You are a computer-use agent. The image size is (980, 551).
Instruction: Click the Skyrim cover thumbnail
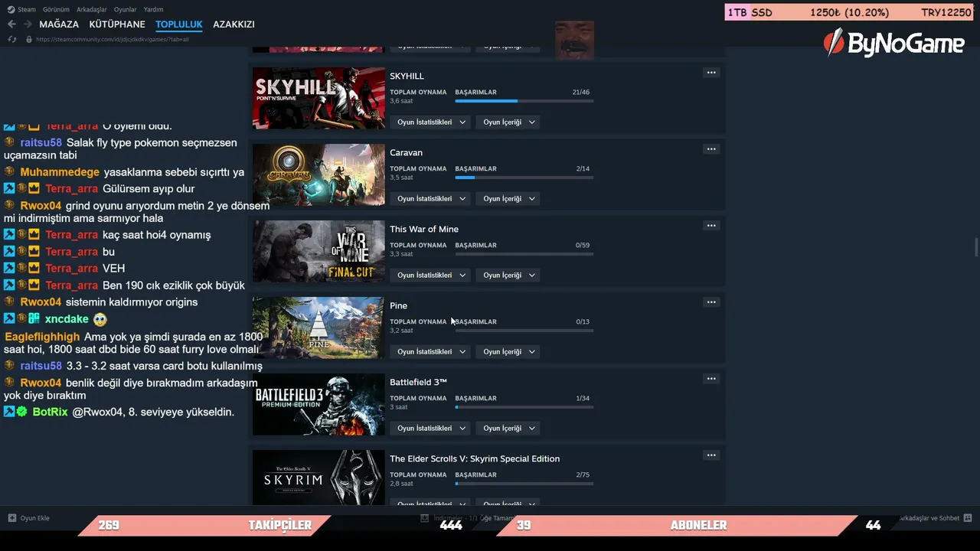318,478
